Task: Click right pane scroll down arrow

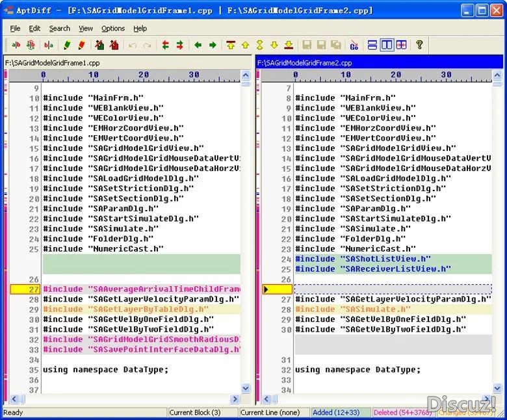Action: [497, 388]
